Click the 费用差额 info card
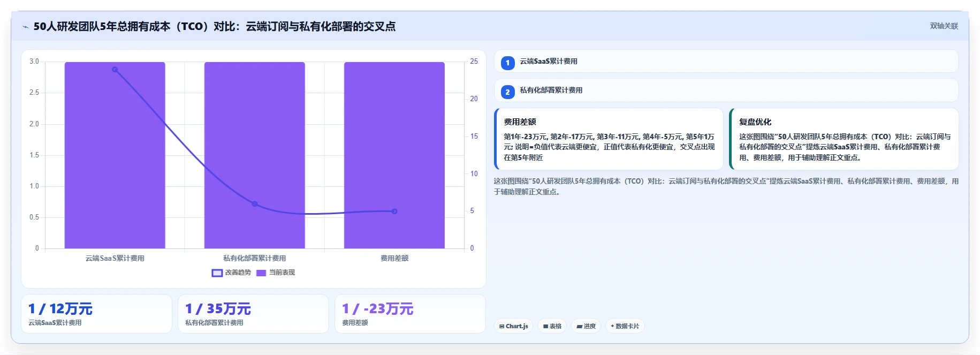This screenshot has height=355, width=980. pyautogui.click(x=609, y=139)
